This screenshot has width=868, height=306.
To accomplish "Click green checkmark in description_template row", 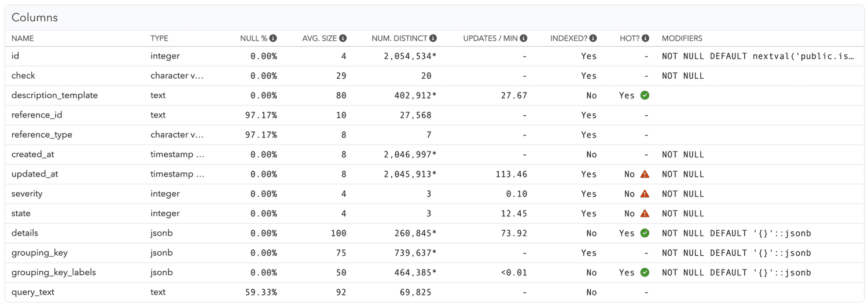I will tap(645, 95).
